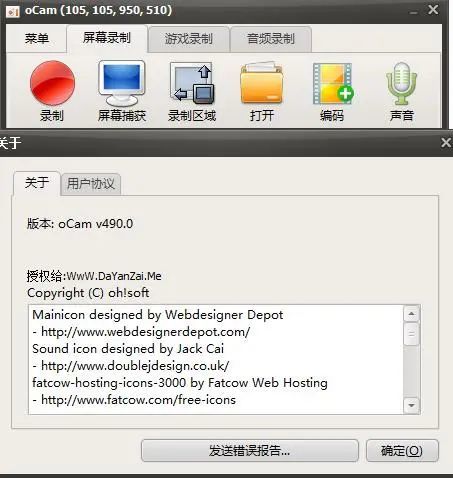Image resolution: width=453 pixels, height=478 pixels.
Task: Switch to the 音频录制 tab
Action: (271, 39)
